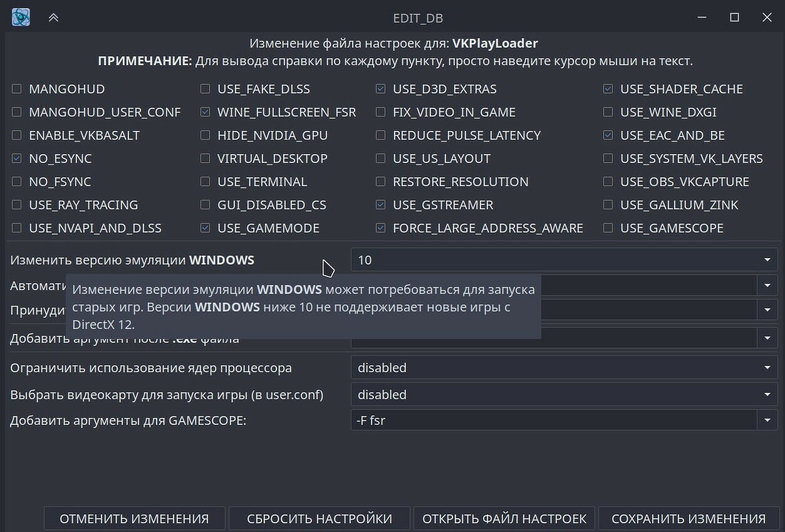Open video card selection dropdown arrow
The image size is (785, 532).
[767, 395]
